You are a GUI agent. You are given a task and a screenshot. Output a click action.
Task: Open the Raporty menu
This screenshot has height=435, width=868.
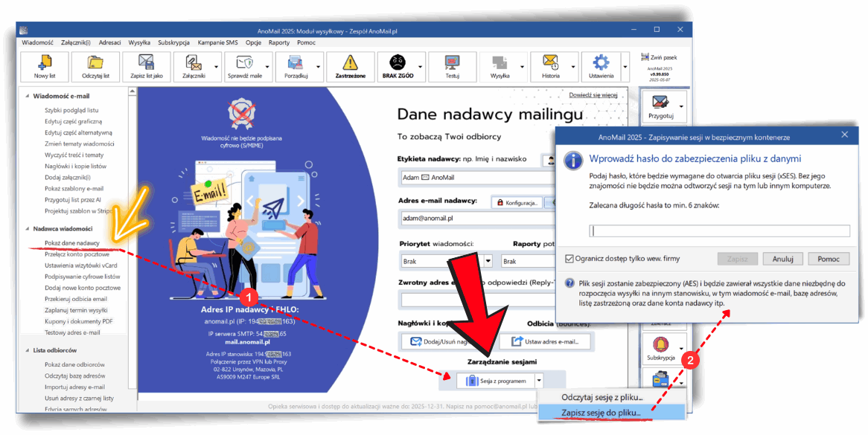279,42
